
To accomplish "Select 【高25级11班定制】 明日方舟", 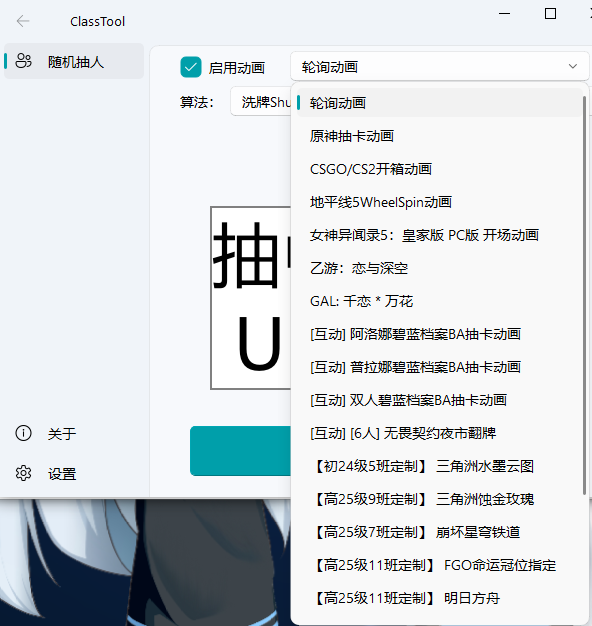I will 439,598.
